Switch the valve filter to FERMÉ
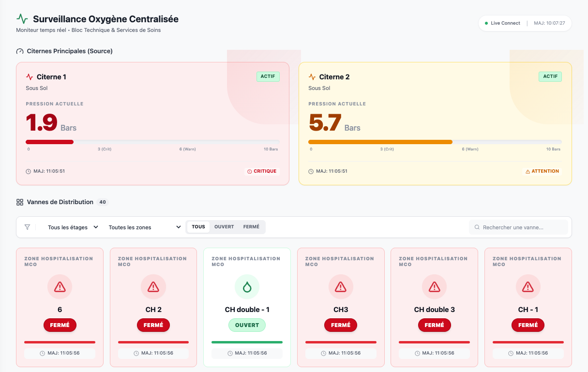 pyautogui.click(x=251, y=227)
